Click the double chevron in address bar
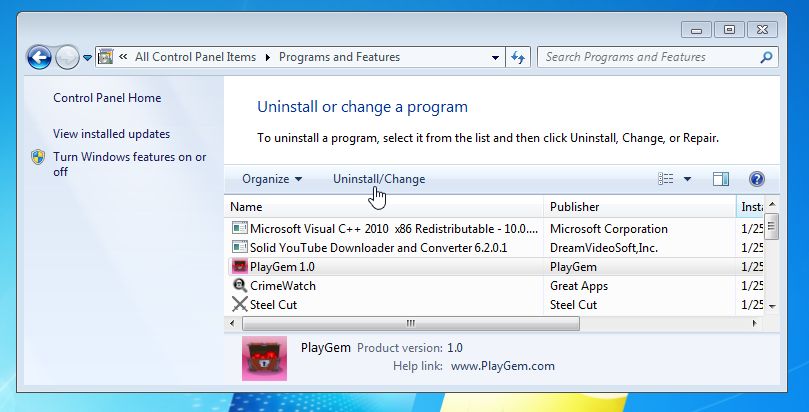This screenshot has height=412, width=809. [123, 57]
